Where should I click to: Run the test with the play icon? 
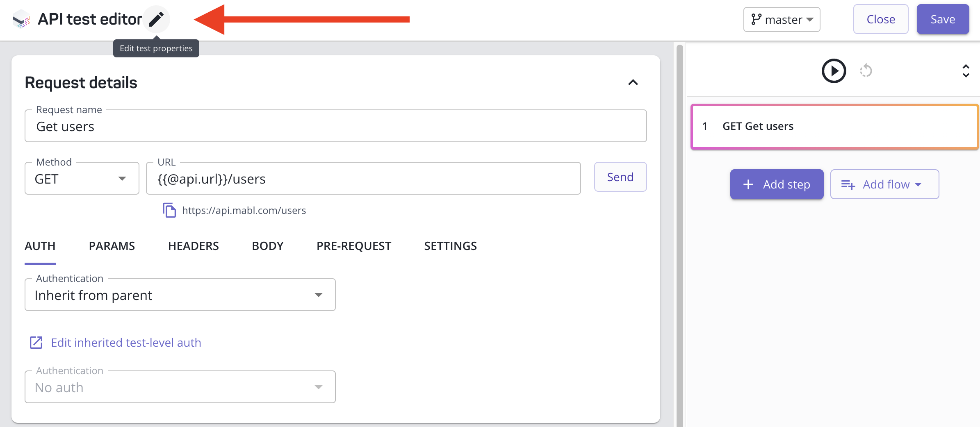(x=834, y=71)
